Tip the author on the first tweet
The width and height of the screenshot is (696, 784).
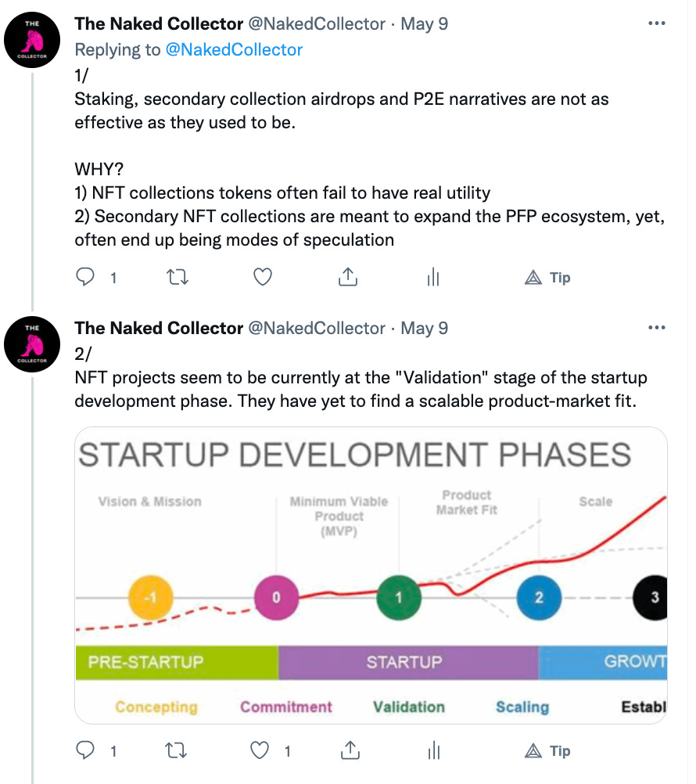point(547,277)
